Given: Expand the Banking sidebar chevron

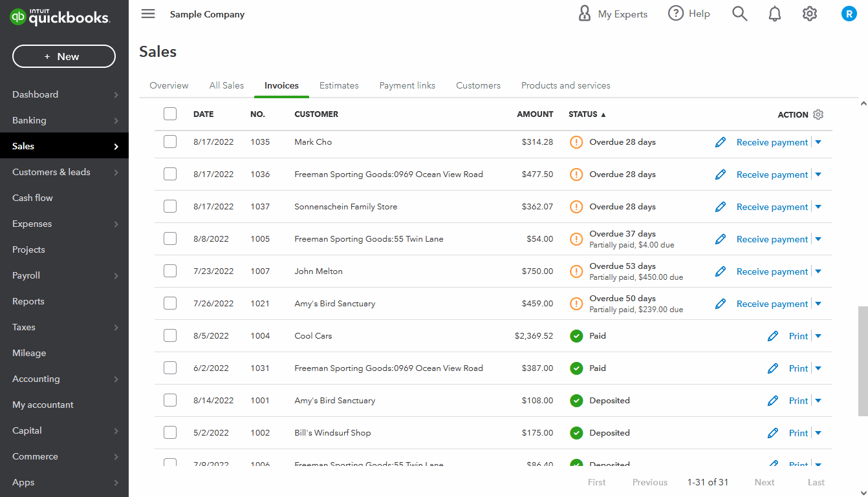Looking at the screenshot, I should click(x=116, y=121).
